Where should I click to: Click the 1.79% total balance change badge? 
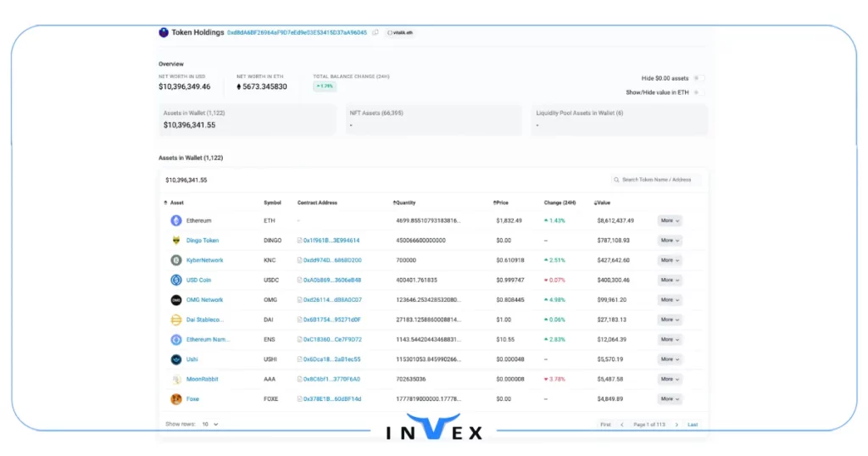coord(325,86)
